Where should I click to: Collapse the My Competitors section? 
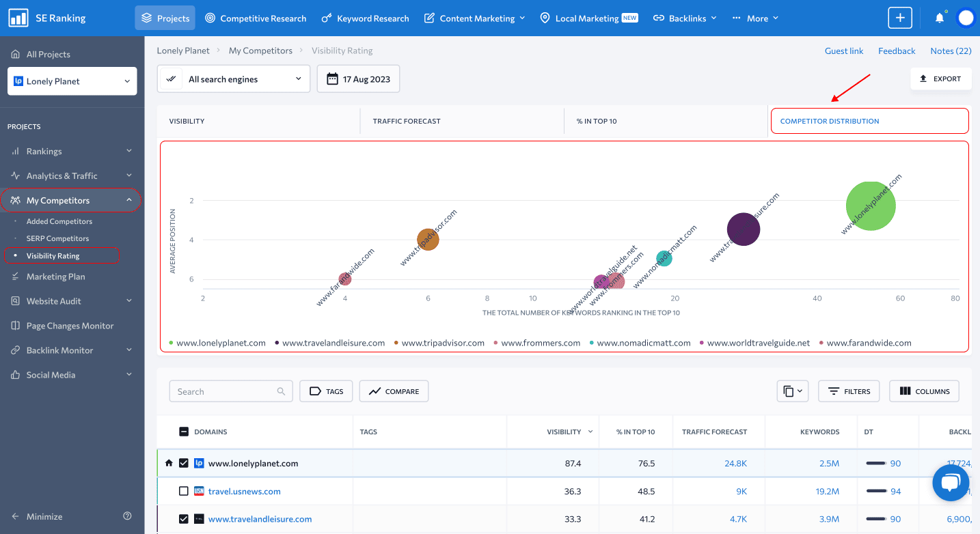[71, 200]
